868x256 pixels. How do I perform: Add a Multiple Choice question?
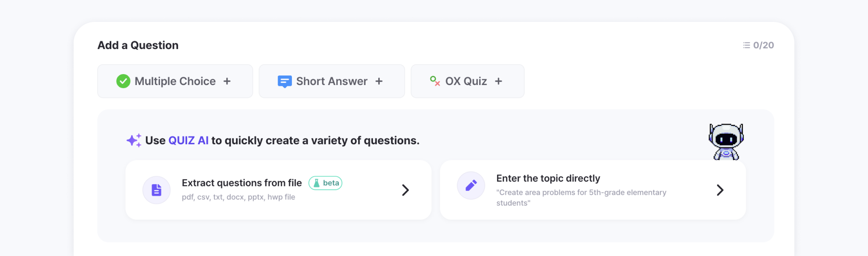(175, 81)
